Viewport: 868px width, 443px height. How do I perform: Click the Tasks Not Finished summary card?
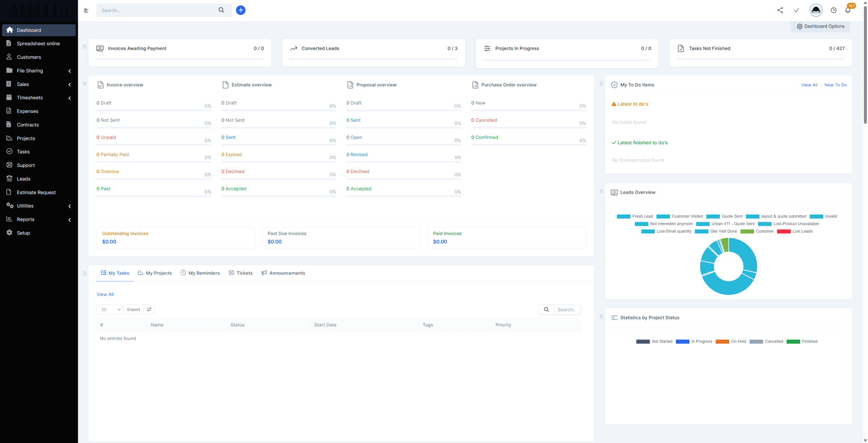[x=760, y=53]
